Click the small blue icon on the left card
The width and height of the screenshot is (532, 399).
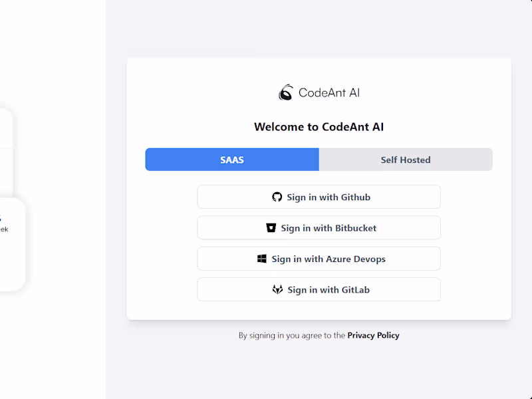click(x=3, y=217)
